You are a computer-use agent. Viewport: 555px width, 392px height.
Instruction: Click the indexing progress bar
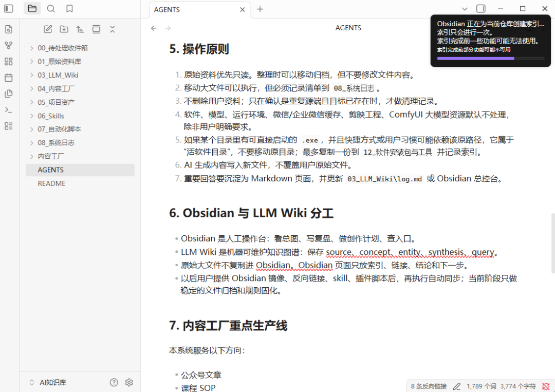[491, 59]
